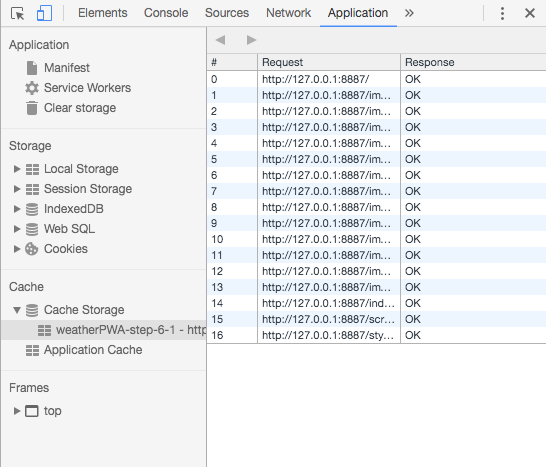Sort by the Request column header
Viewport: 546px width, 467px height.
point(329,62)
